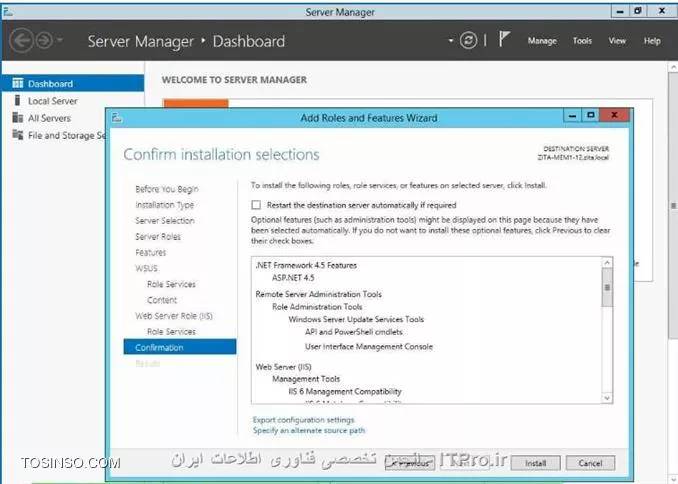Click User Interface Management Console entry
Screen dimensions: 678x484
point(368,346)
